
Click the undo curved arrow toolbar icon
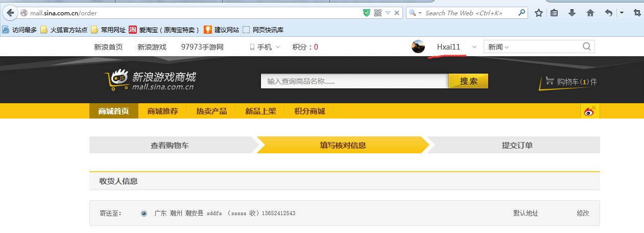(608, 13)
